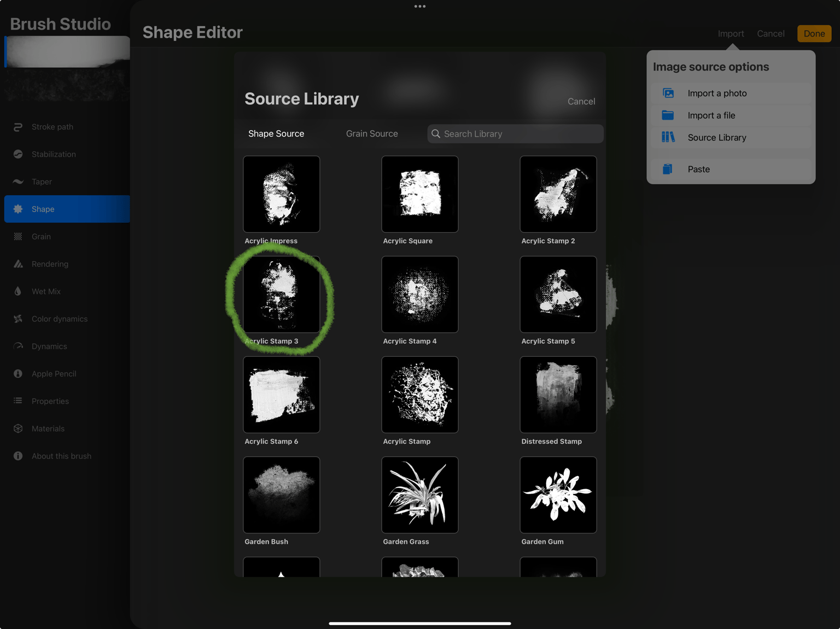Pick the Acrylic Stamp 3 shape
The height and width of the screenshot is (629, 840).
click(282, 295)
